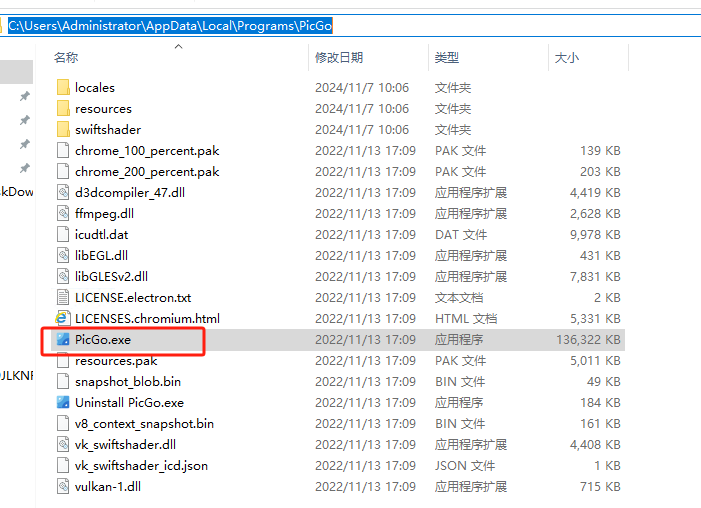The height and width of the screenshot is (508, 701).
Task: Click the libEGL.dll file icon
Action: [x=63, y=255]
